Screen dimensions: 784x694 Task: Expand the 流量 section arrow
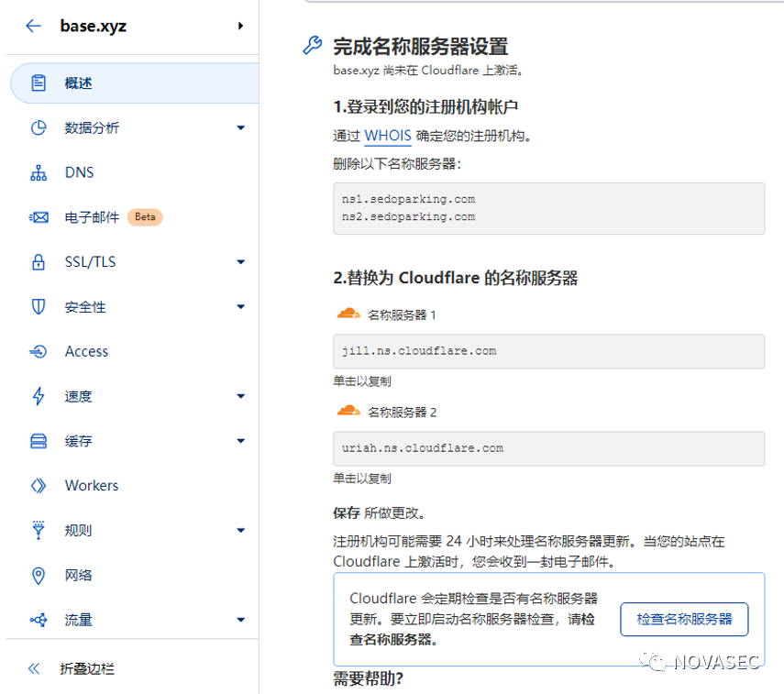[x=240, y=620]
